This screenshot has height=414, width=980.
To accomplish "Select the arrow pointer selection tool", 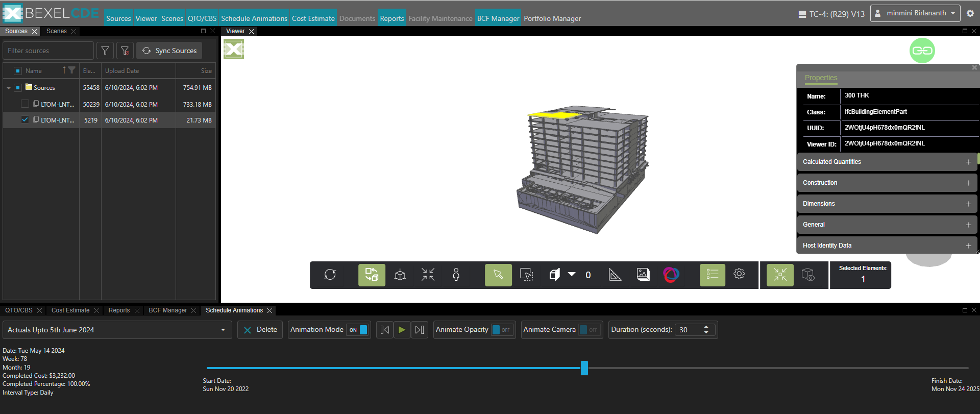I will tap(498, 275).
